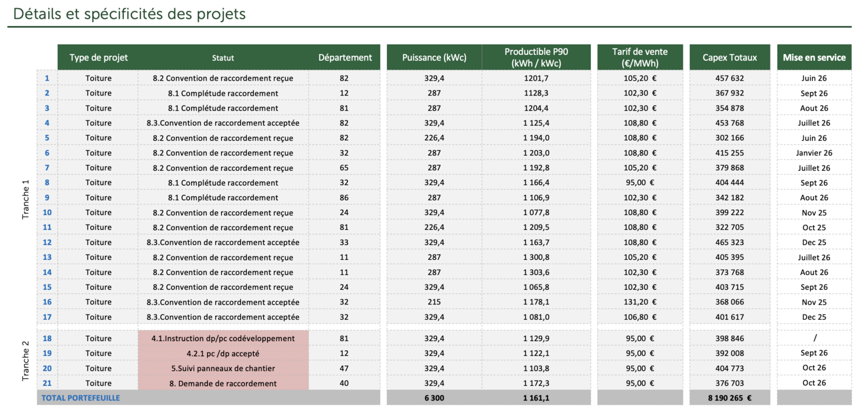This screenshot has width=868, height=410.
Task: Select productible value '1 081,0'
Action: tap(536, 317)
